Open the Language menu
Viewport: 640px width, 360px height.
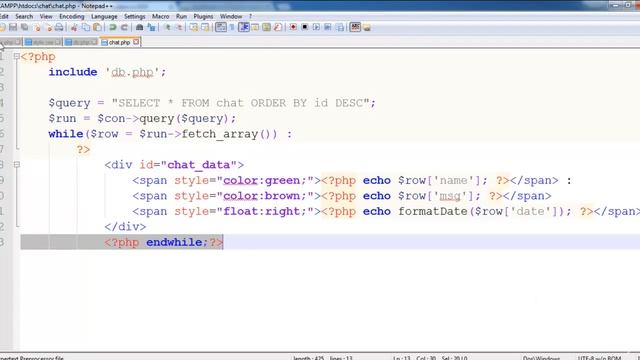click(104, 16)
